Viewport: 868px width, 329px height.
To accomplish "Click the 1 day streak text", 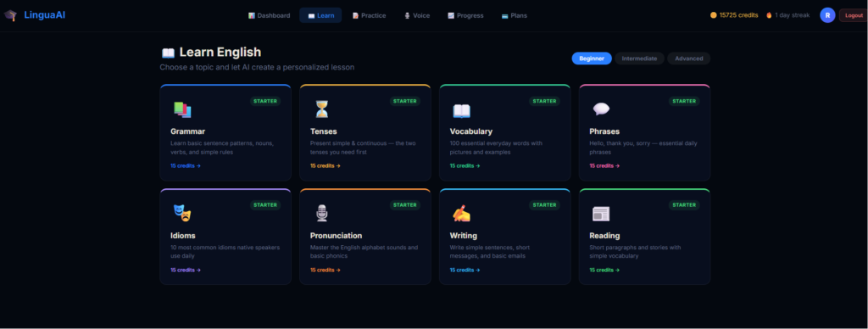I will click(x=793, y=15).
